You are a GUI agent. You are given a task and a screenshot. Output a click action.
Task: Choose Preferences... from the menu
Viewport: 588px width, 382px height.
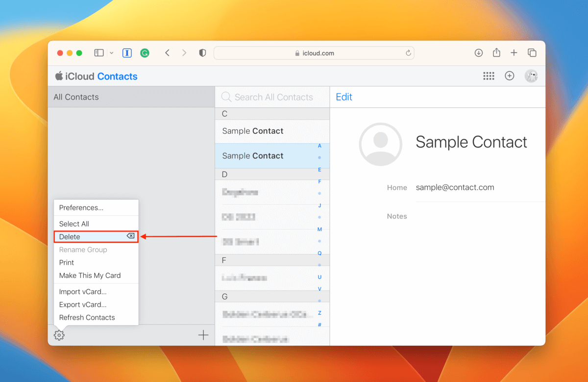(x=96, y=207)
